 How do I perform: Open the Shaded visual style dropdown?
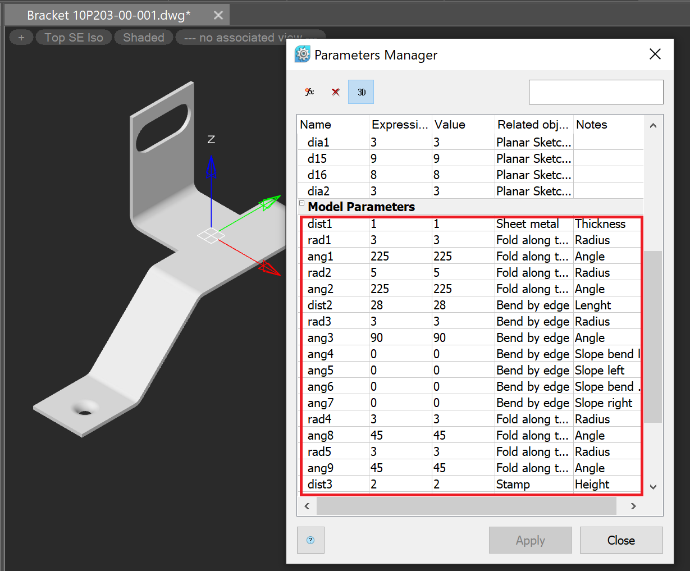click(143, 38)
